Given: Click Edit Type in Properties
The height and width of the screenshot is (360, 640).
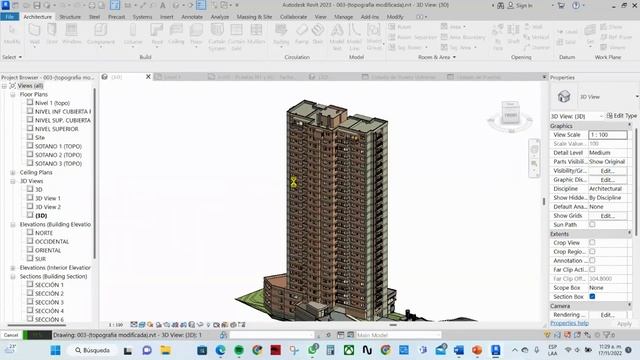Looking at the screenshot, I should click(x=621, y=116).
